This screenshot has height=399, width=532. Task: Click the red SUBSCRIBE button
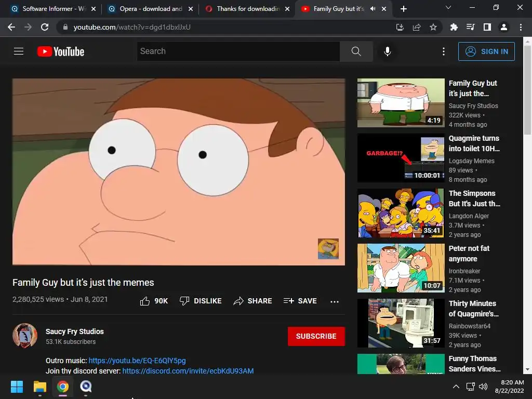coord(316,336)
